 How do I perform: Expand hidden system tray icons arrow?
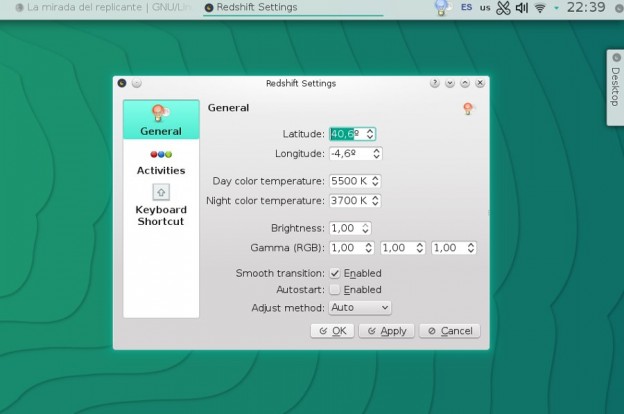556,8
